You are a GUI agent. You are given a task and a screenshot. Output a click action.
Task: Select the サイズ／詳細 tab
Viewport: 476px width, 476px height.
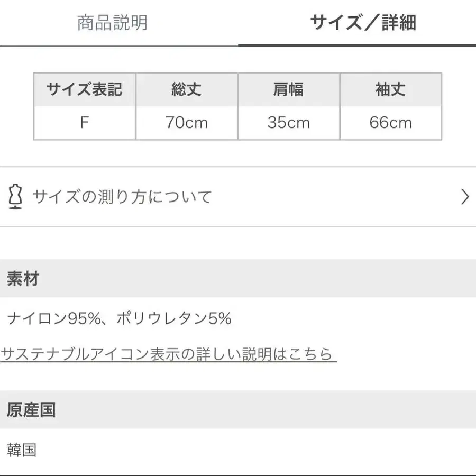363,23
